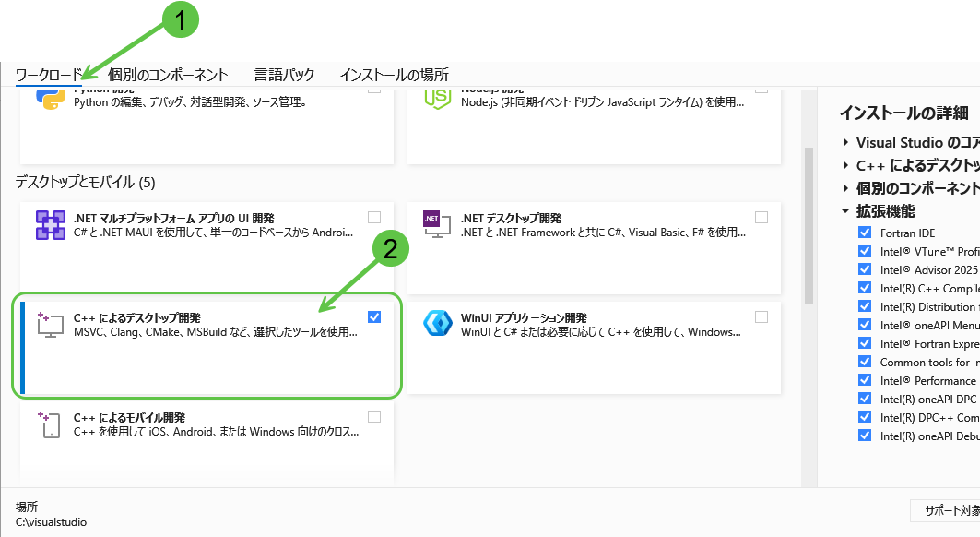Open the ワークロード tab
980x537 pixels.
click(x=49, y=75)
